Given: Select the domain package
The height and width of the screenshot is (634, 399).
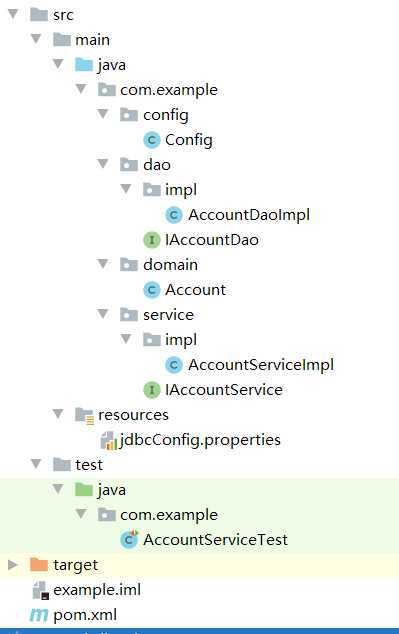Looking at the screenshot, I should coord(170,265).
